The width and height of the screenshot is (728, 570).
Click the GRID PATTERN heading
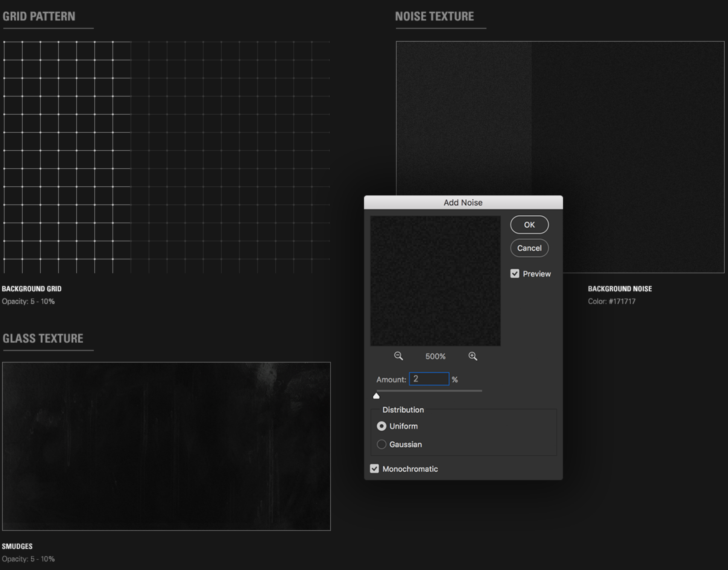click(x=39, y=16)
